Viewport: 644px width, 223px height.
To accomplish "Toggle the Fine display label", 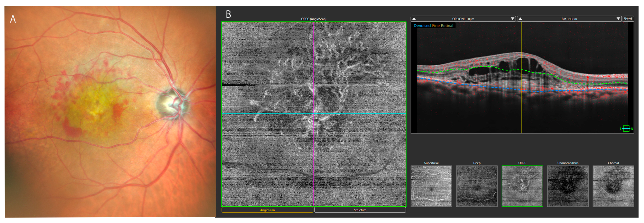I will 436,25.
